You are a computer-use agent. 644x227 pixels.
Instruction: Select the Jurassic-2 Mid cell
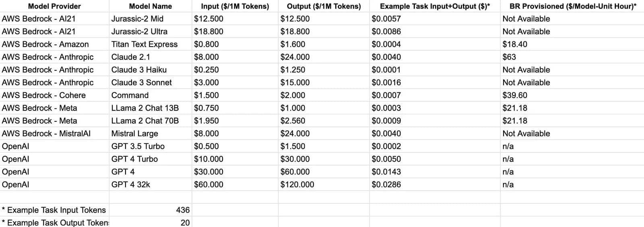(137, 19)
